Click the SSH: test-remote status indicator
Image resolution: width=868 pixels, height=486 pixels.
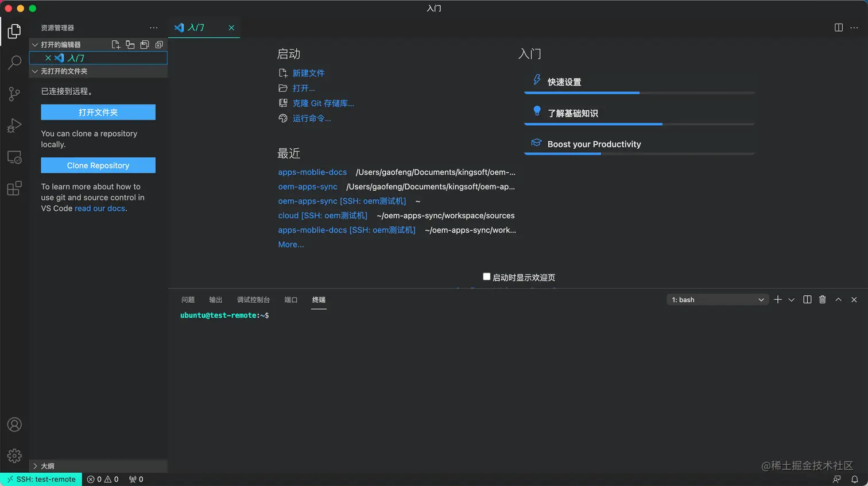pyautogui.click(x=41, y=479)
